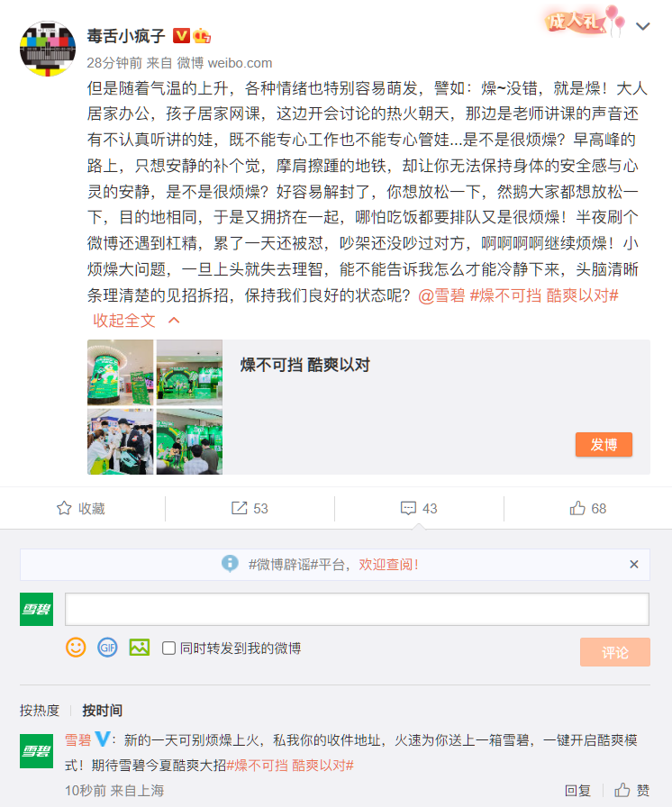Click the orange 发博 button

tap(604, 445)
